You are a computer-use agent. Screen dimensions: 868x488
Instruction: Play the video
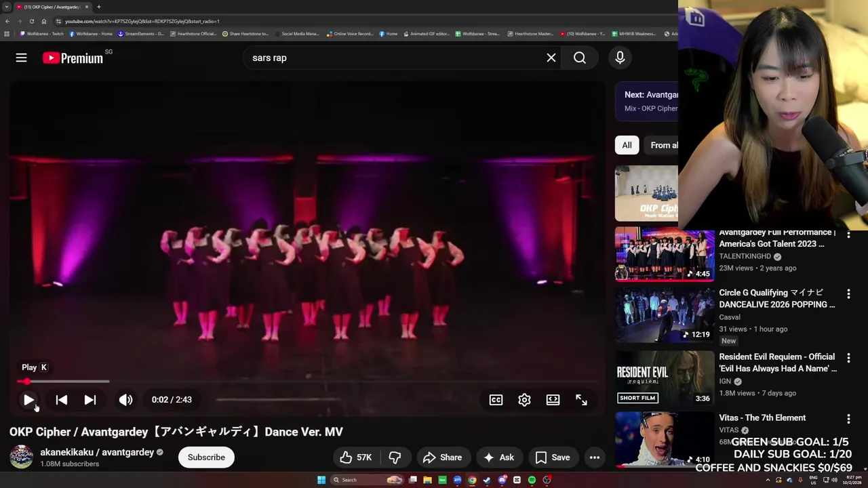click(x=28, y=400)
